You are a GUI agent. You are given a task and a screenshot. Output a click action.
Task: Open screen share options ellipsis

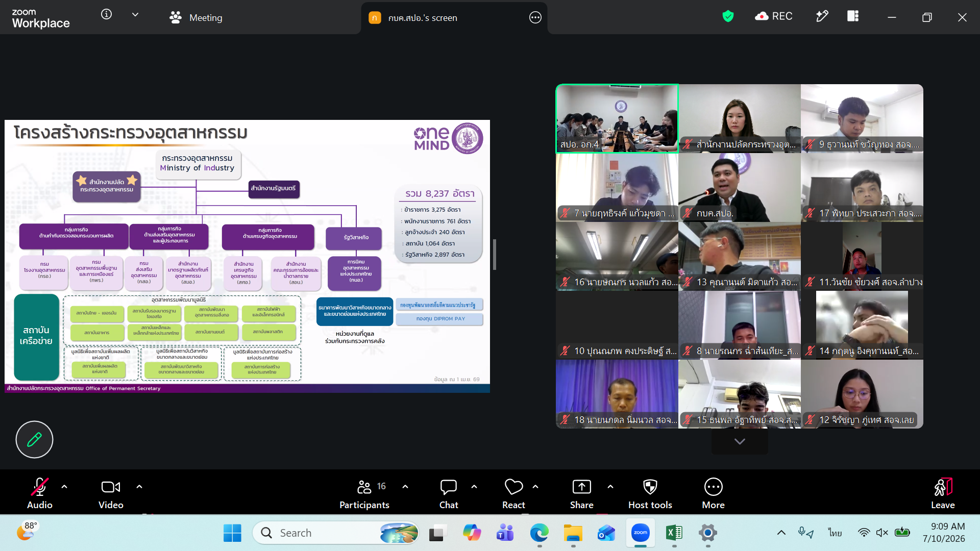click(x=535, y=18)
